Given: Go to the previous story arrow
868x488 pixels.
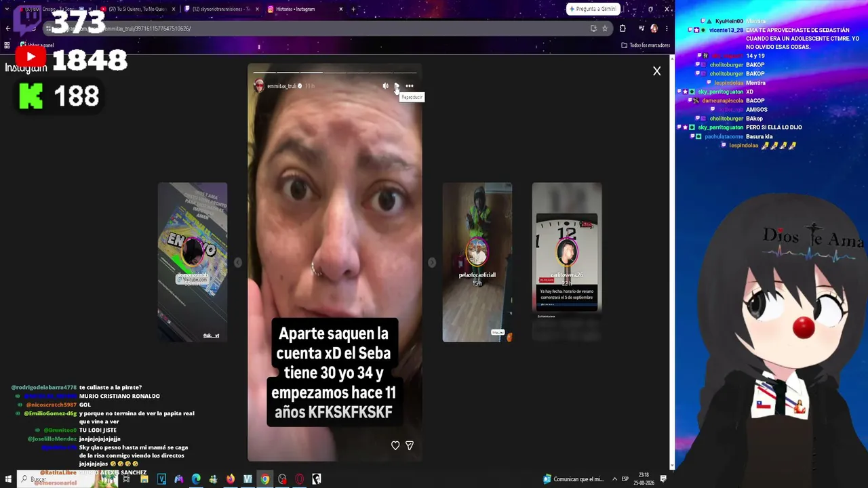Looking at the screenshot, I should [x=237, y=262].
